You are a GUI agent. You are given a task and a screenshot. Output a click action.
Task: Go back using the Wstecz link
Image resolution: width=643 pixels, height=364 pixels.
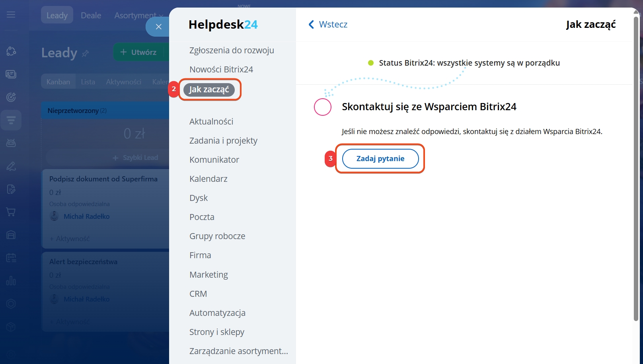pos(328,25)
